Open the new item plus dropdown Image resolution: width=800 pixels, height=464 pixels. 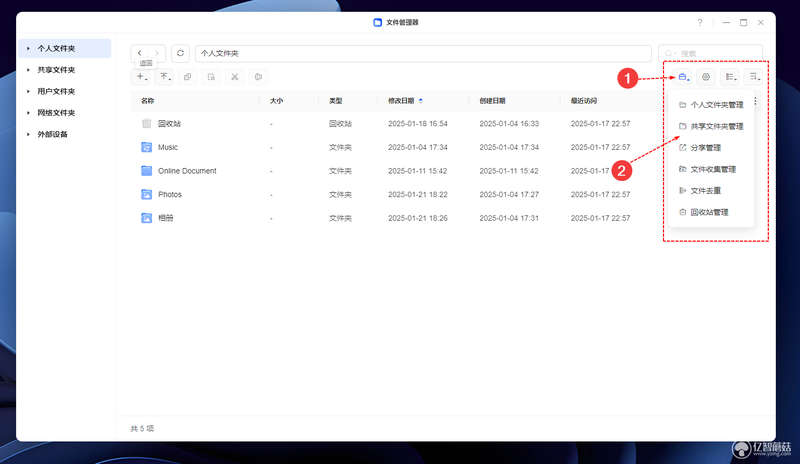click(x=141, y=77)
